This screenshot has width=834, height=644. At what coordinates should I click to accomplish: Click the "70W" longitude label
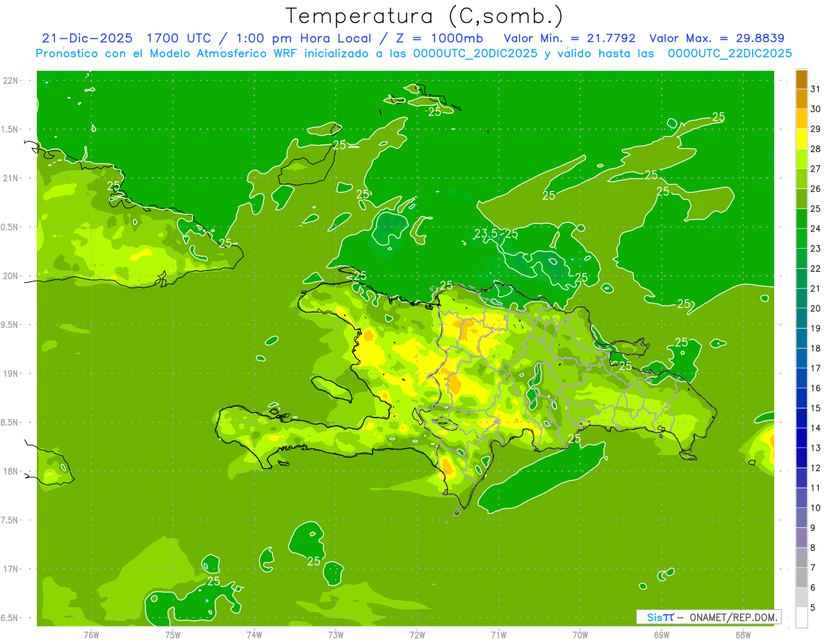point(580,634)
